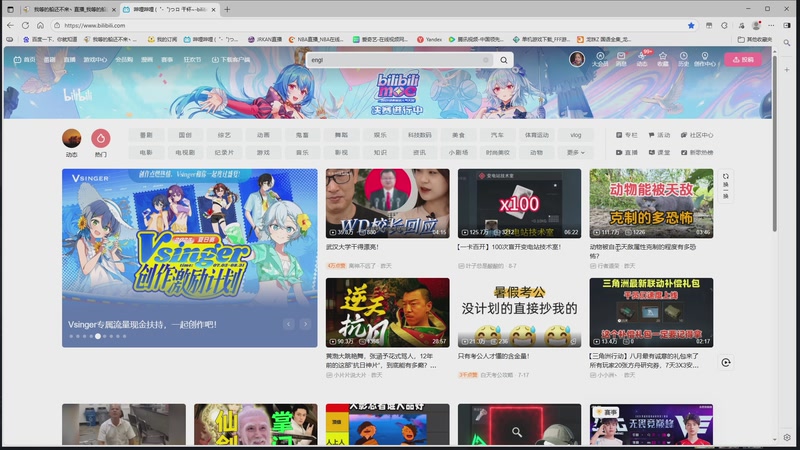Open the Vsinger 创作激励计划 banner
The image size is (800, 450).
(189, 258)
